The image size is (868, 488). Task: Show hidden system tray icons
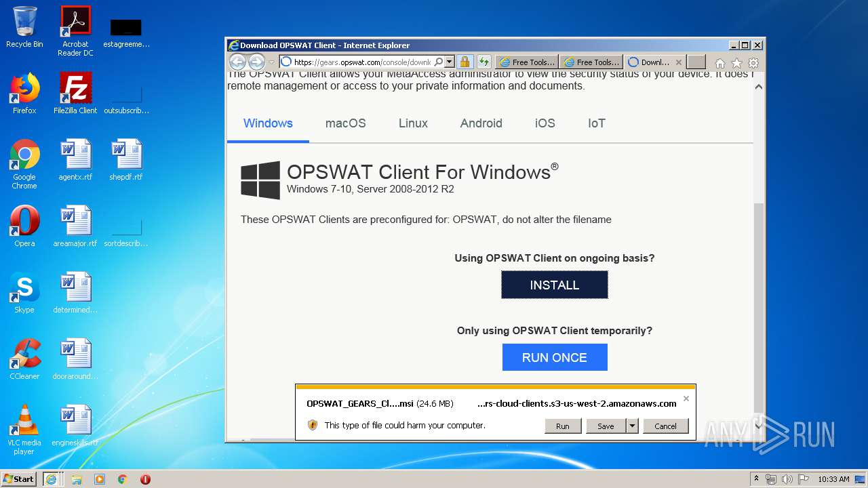pos(756,479)
